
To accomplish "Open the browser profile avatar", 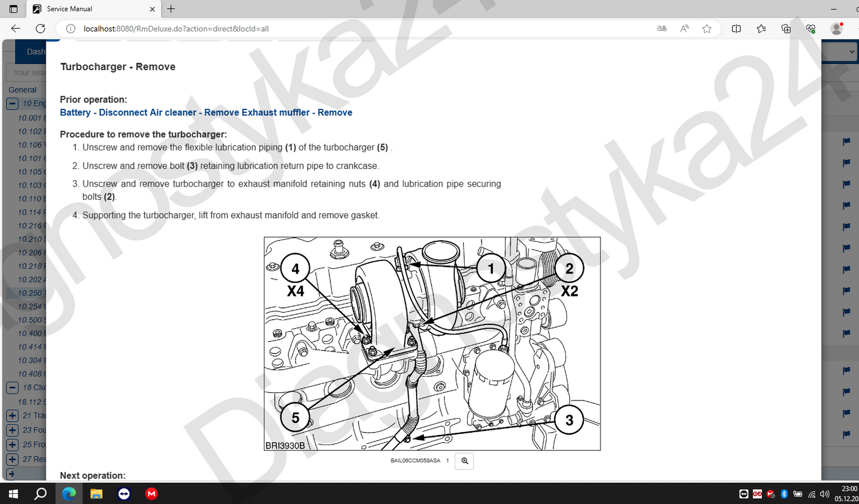I will pyautogui.click(x=837, y=29).
